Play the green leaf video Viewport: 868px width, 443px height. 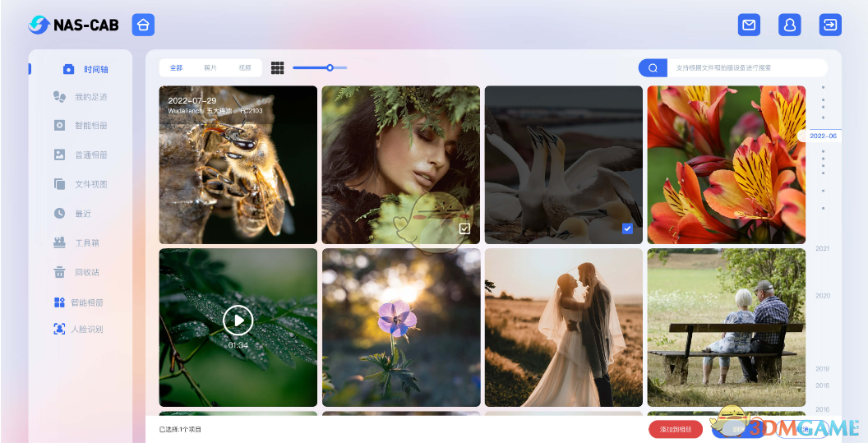pyautogui.click(x=238, y=320)
